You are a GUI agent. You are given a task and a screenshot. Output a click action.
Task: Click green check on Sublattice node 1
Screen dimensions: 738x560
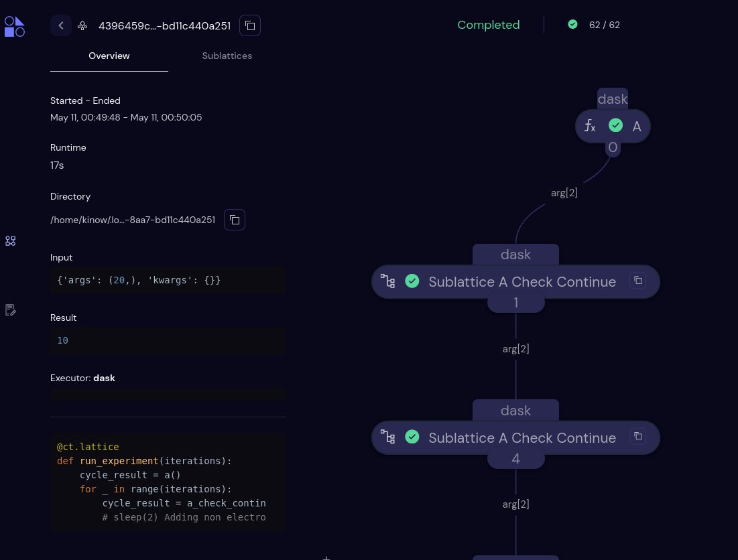click(x=412, y=281)
